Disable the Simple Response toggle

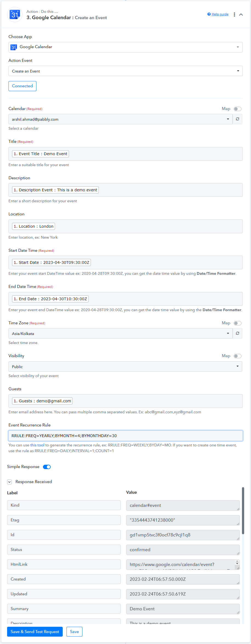pos(47,467)
